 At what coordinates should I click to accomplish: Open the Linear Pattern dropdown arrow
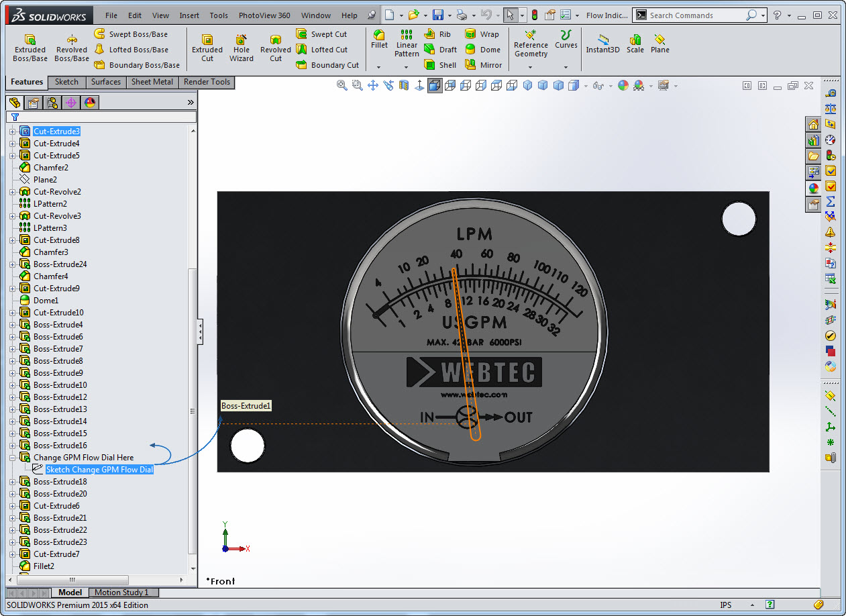tap(407, 67)
